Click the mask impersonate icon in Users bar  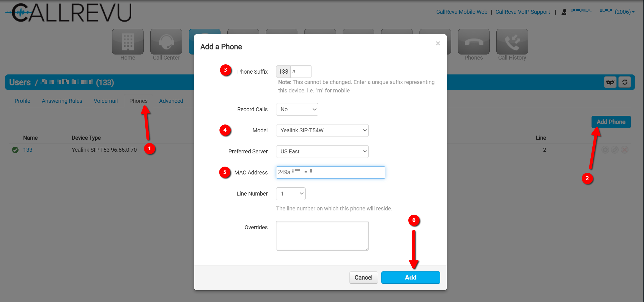tap(610, 82)
